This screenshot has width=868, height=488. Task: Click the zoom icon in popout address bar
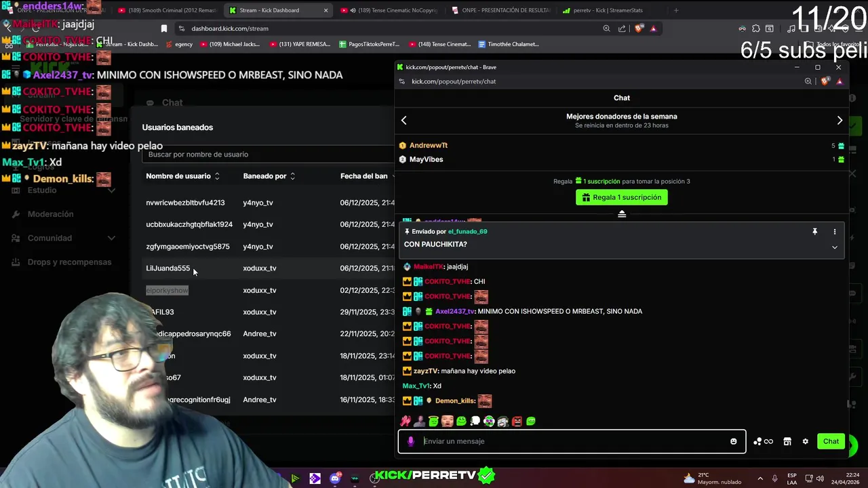[808, 81]
